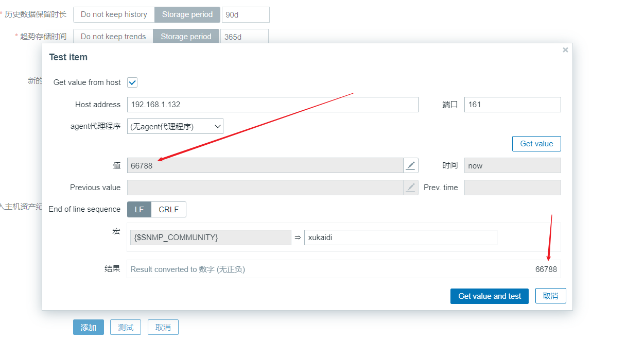Click the Get value from host label

tap(87, 82)
